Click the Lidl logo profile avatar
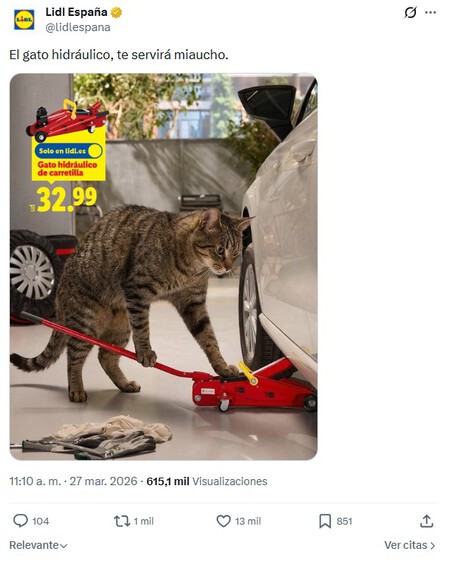The image size is (450, 561). coord(24,20)
